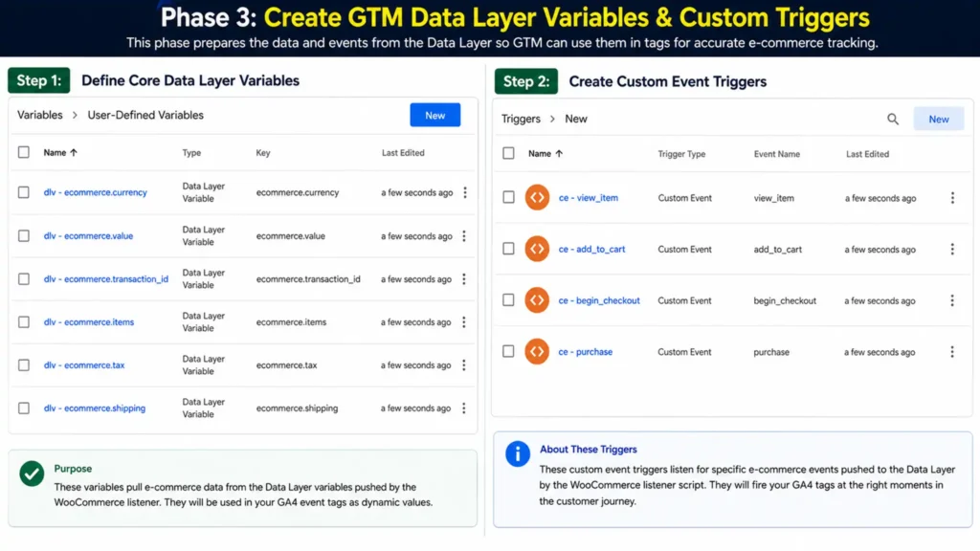Image resolution: width=980 pixels, height=551 pixels.
Task: Click the Type column header
Action: click(x=191, y=152)
